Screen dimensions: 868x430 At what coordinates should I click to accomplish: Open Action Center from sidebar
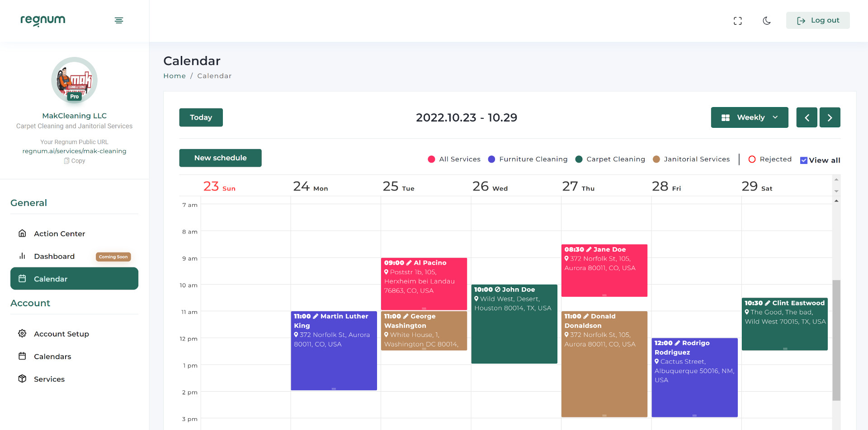pyautogui.click(x=59, y=234)
